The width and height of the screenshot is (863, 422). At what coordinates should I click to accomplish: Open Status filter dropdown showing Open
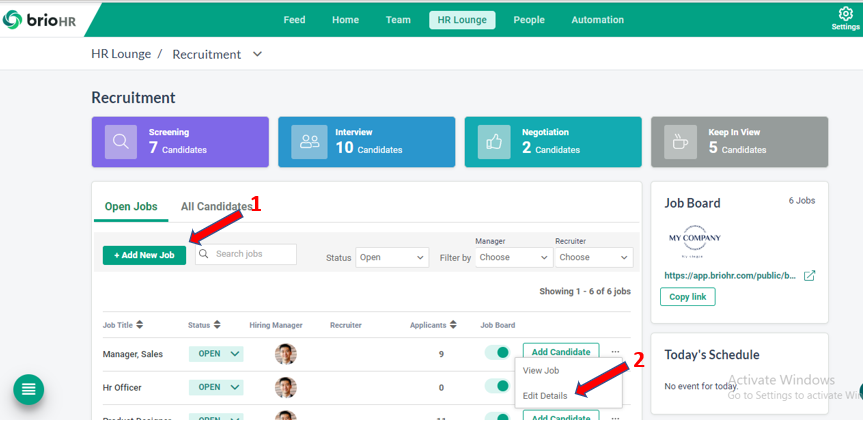(x=392, y=257)
